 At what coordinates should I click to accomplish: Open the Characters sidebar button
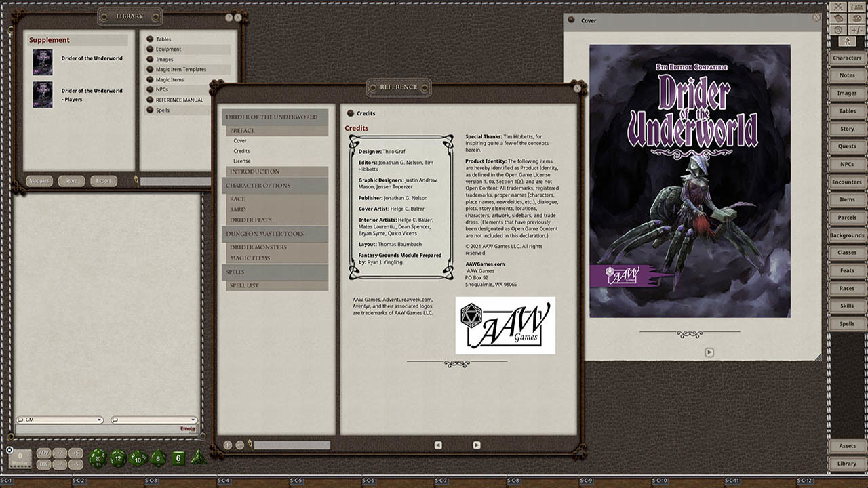pos(847,58)
